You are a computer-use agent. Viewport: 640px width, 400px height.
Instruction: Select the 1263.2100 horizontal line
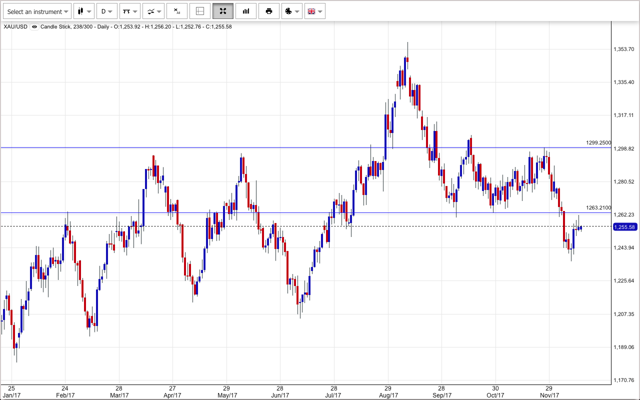coord(300,213)
